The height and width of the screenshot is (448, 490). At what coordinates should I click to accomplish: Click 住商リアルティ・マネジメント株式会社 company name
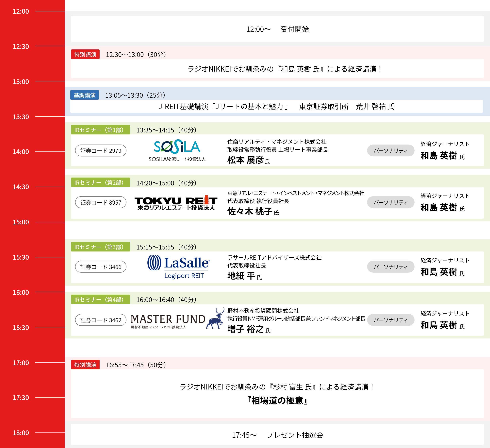pos(277,142)
